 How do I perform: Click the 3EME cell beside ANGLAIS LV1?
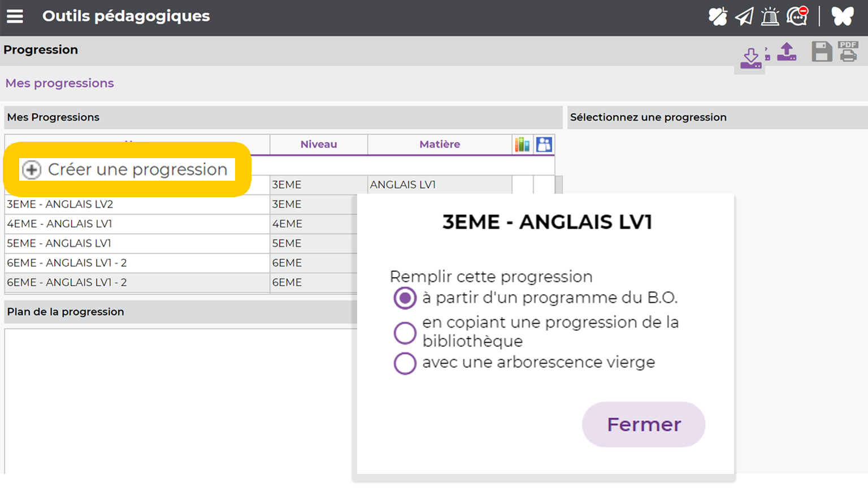coord(319,185)
